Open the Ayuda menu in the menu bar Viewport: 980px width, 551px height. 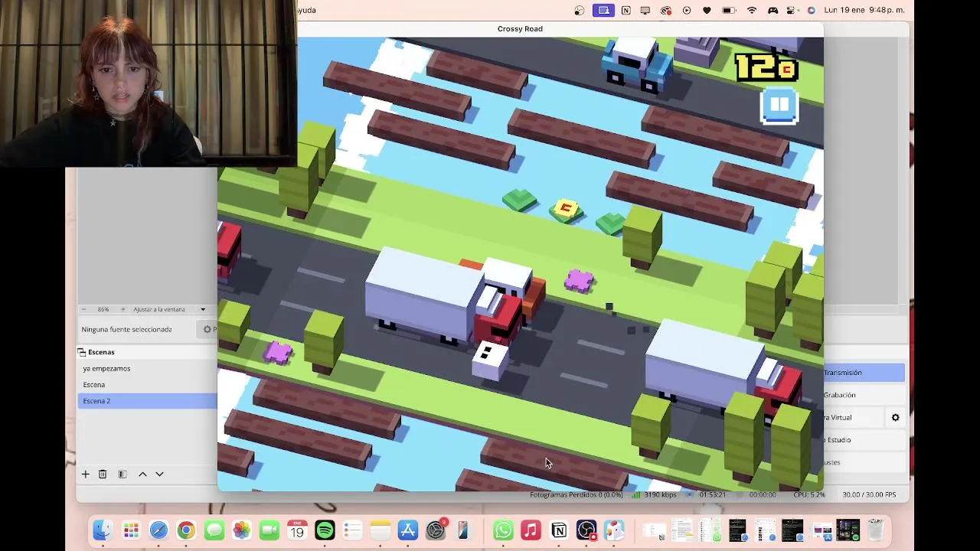pos(306,10)
